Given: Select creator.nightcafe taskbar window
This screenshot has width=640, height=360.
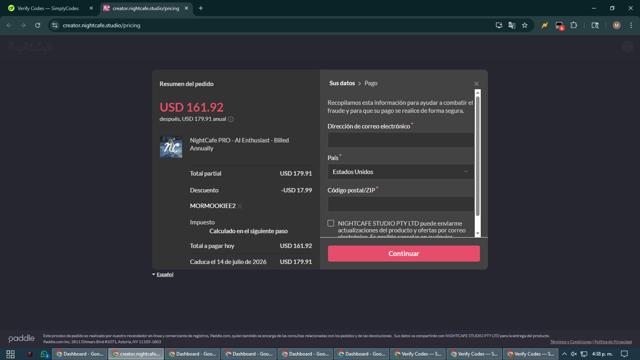Looking at the screenshot, I should coord(136,354).
